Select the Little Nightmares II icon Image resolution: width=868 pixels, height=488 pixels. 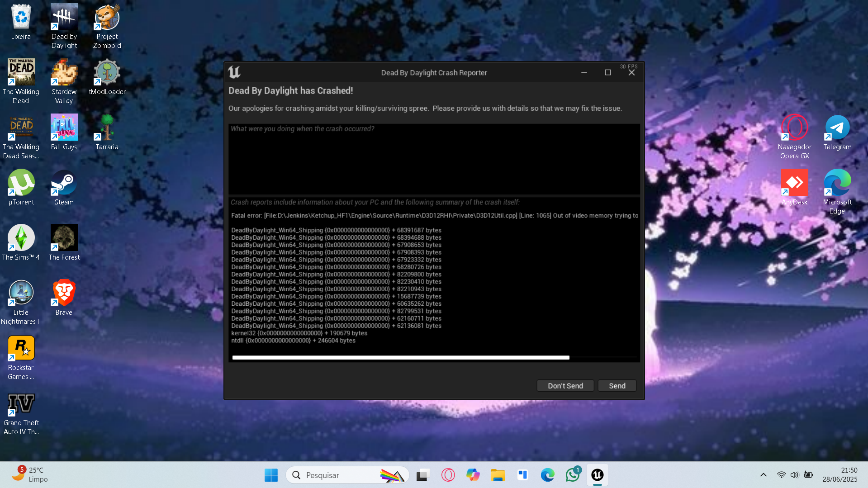[x=21, y=302]
